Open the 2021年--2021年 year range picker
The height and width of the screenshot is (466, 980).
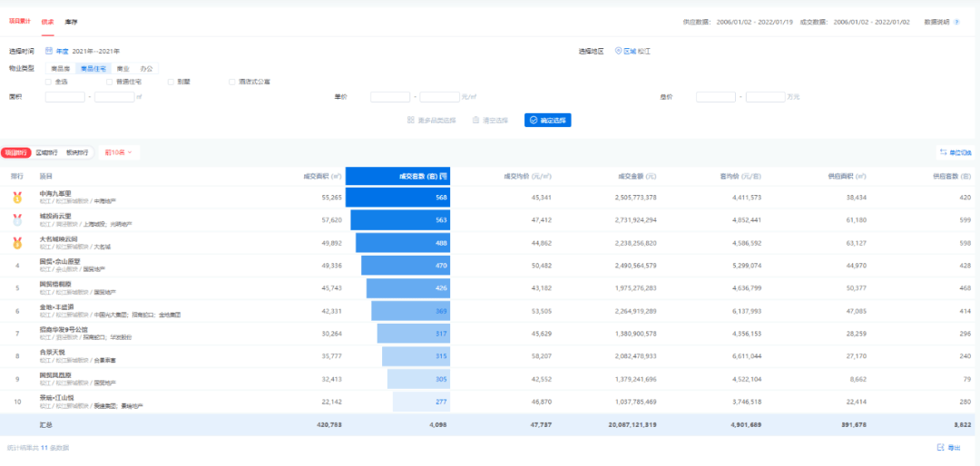[x=96, y=51]
